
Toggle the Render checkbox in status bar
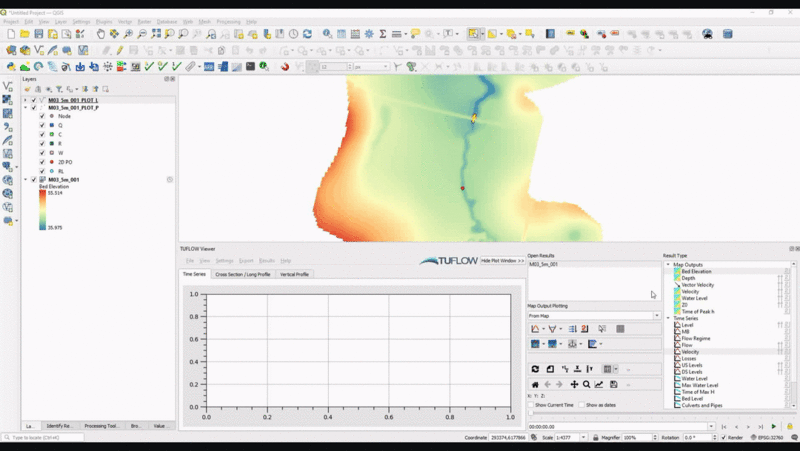pos(723,438)
